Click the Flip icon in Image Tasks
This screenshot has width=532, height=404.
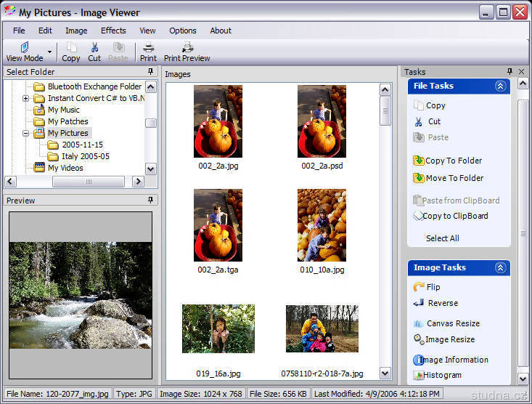coord(419,287)
